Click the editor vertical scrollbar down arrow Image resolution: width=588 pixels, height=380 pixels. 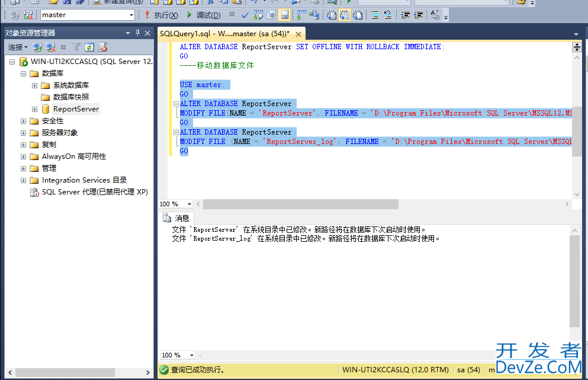coord(577,194)
